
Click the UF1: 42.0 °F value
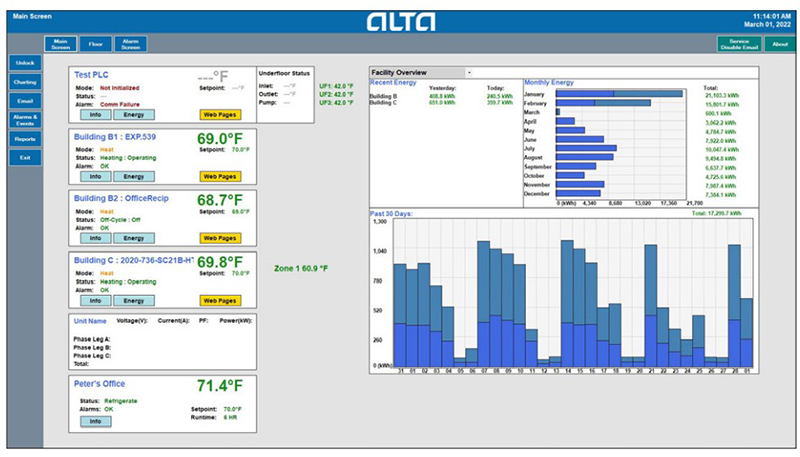pyautogui.click(x=336, y=86)
